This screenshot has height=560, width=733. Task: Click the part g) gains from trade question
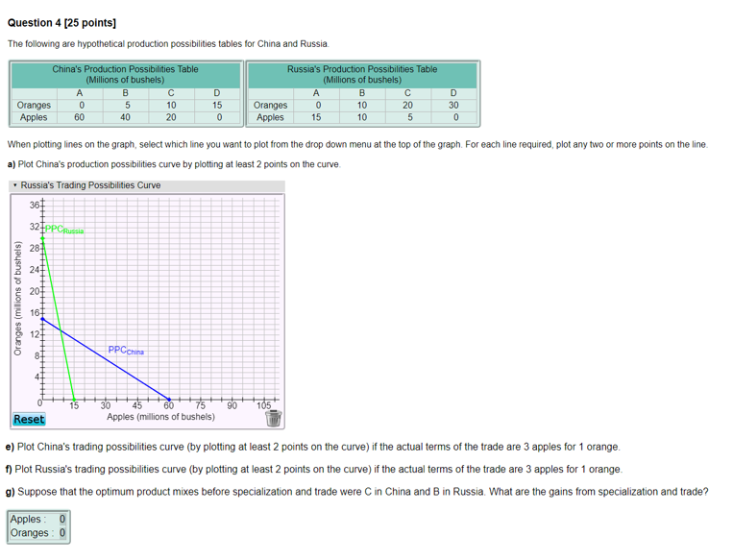pyautogui.click(x=357, y=492)
